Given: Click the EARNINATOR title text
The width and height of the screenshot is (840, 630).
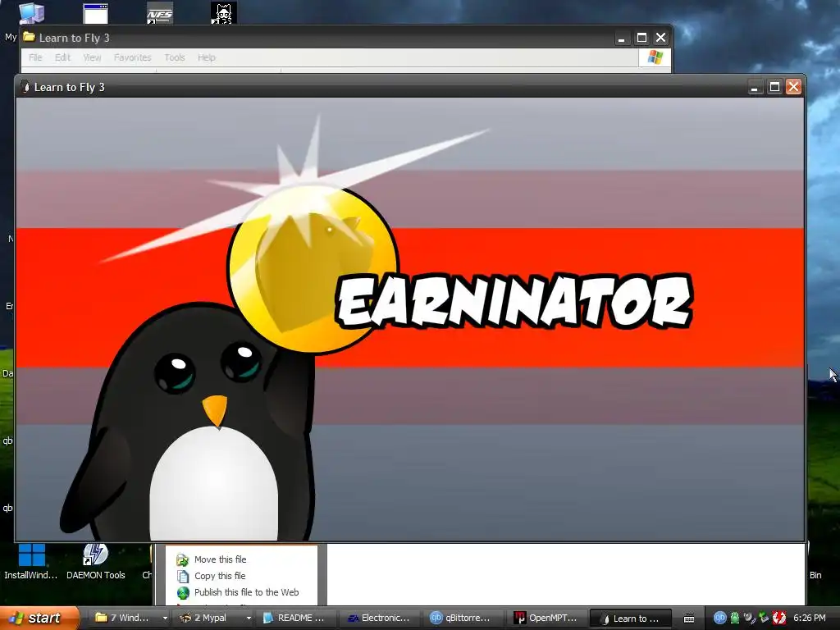Looking at the screenshot, I should click(x=515, y=300).
